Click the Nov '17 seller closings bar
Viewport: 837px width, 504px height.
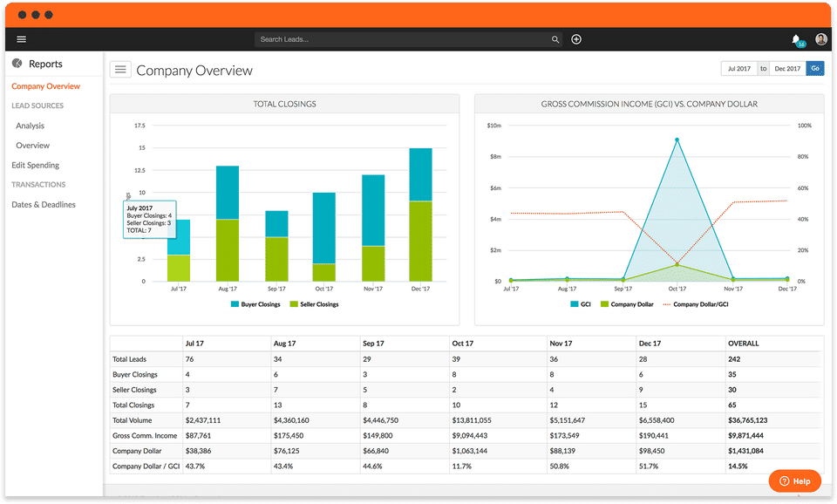click(373, 263)
